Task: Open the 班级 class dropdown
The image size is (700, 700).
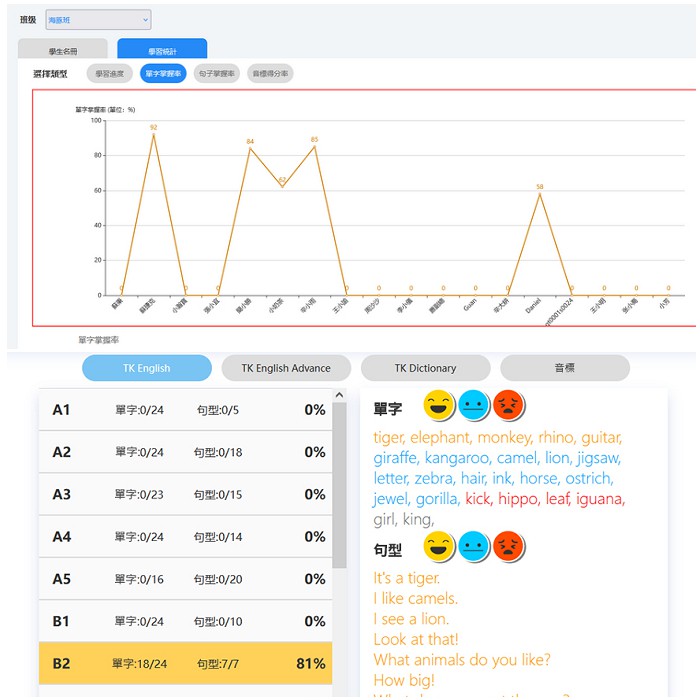Action: (x=98, y=19)
